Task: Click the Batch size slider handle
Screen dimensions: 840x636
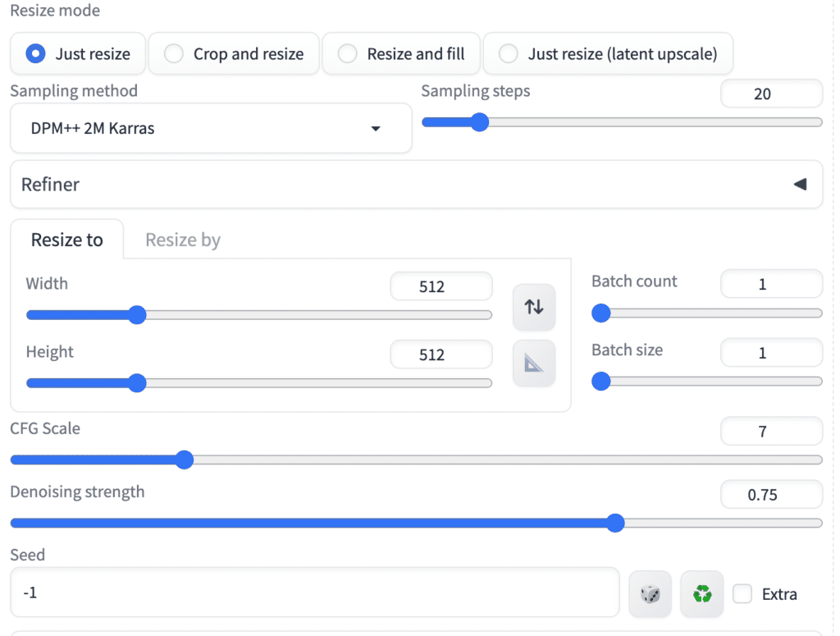Action: click(x=601, y=381)
